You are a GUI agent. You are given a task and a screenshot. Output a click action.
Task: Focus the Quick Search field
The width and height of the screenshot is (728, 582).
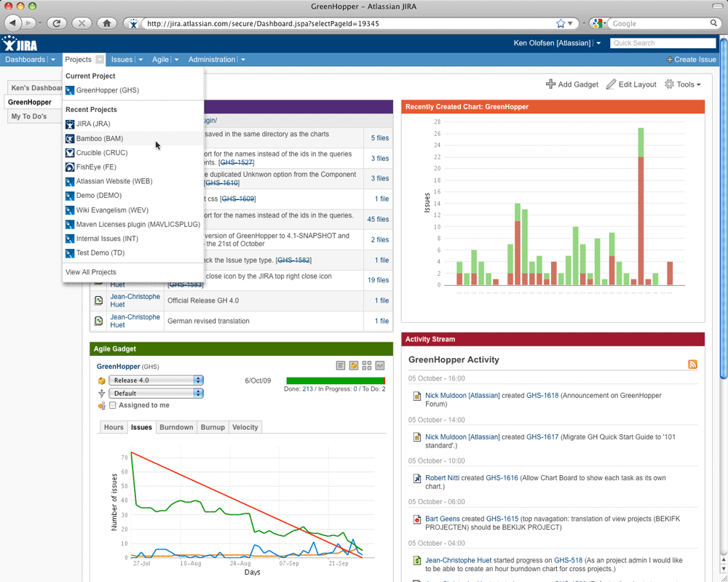tap(663, 43)
